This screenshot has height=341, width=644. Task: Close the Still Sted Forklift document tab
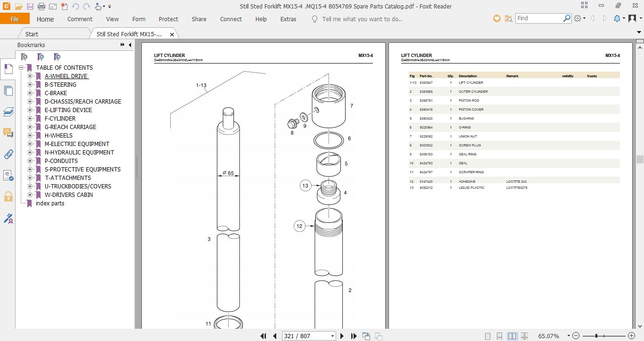(172, 34)
